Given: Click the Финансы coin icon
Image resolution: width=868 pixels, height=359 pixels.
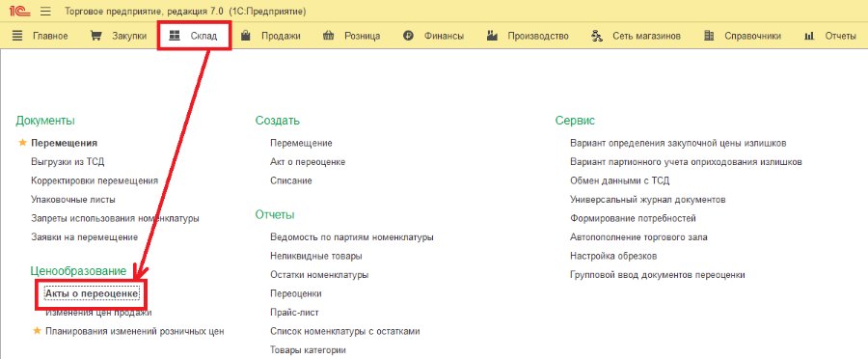Looking at the screenshot, I should [409, 36].
